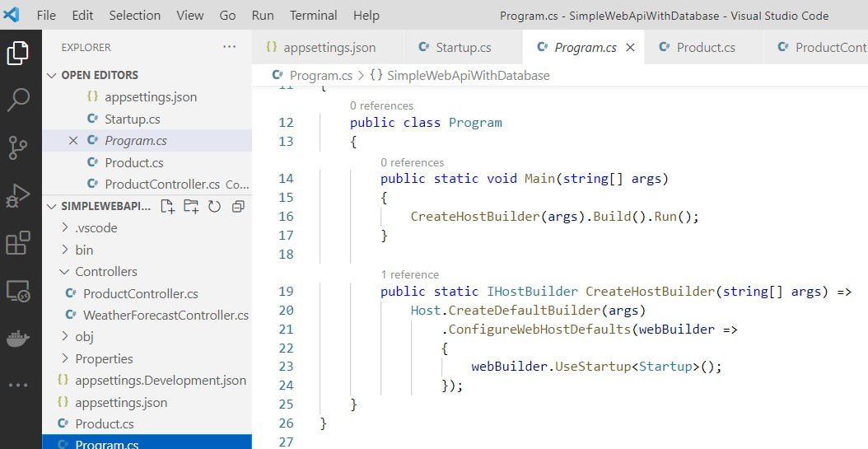Create a new folder in the workspace
Image resolution: width=868 pixels, height=449 pixels.
point(191,207)
